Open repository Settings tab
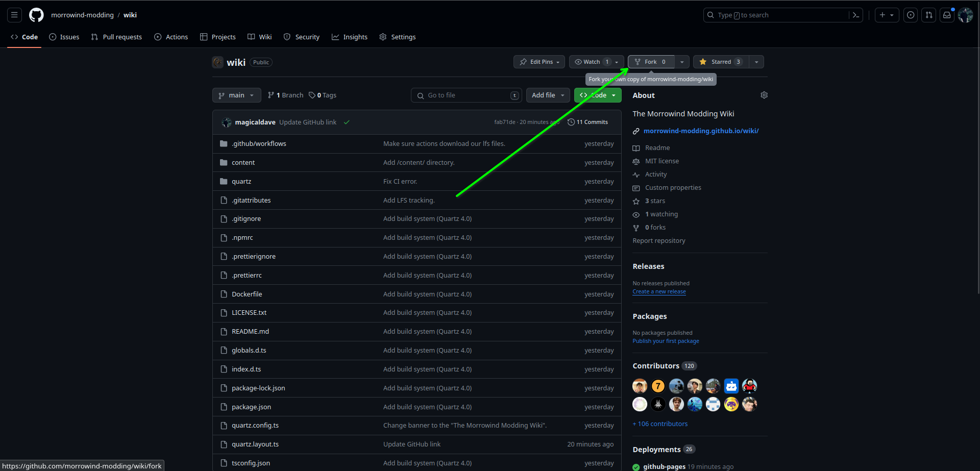Viewport: 980px width, 471px height. point(398,37)
